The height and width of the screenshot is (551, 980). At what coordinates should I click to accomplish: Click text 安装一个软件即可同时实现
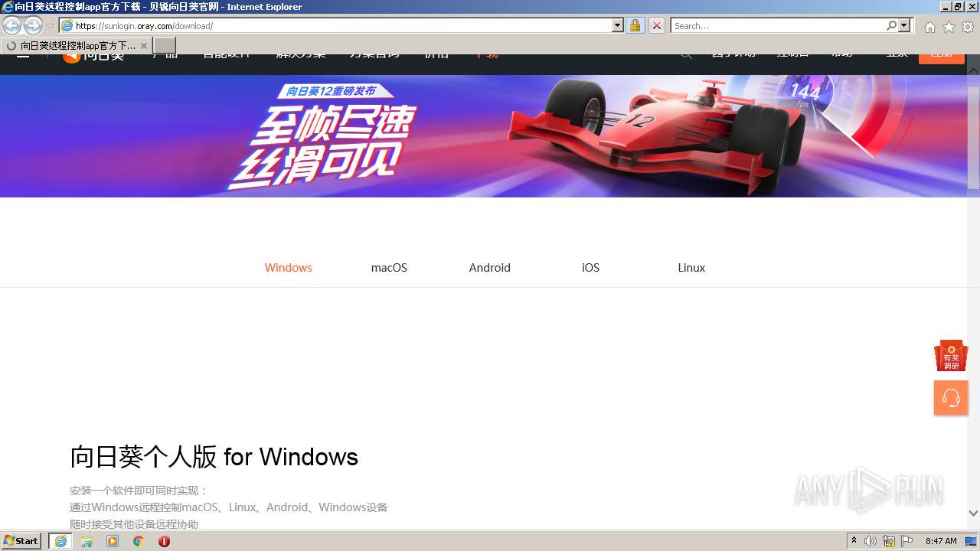(x=139, y=491)
